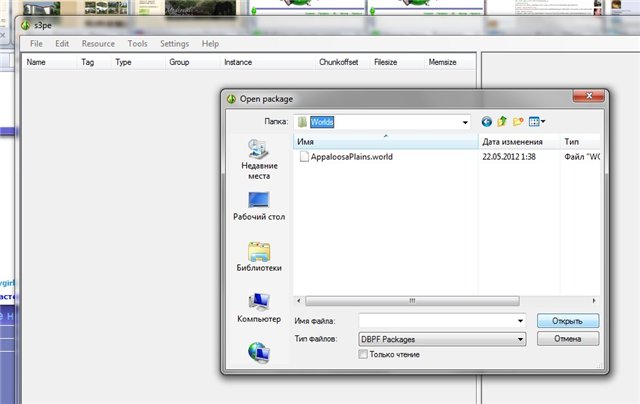Viewport: 640px width, 404px height.
Task: Open the Resource menu
Action: (98, 44)
